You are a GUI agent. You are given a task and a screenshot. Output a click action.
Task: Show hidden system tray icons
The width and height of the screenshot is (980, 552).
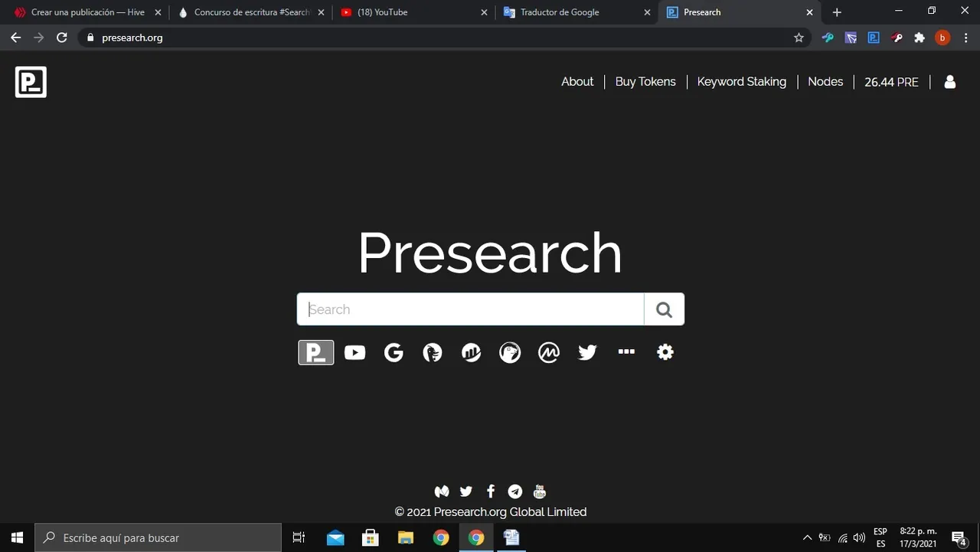(x=807, y=537)
